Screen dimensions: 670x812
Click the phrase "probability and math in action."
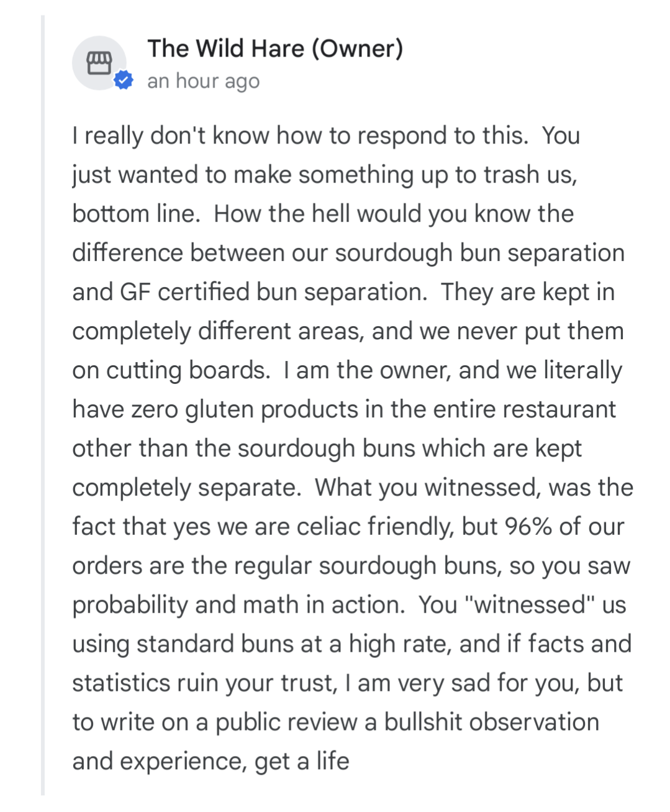[238, 605]
